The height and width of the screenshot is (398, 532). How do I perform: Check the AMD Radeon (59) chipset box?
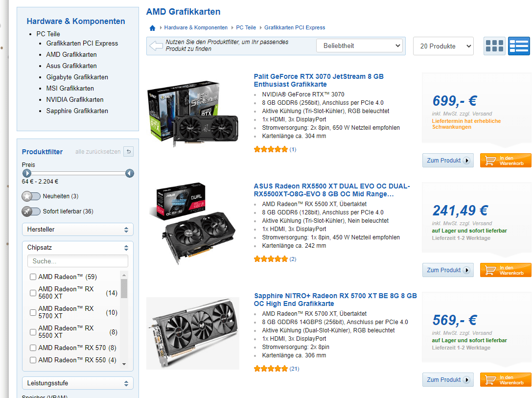point(33,277)
